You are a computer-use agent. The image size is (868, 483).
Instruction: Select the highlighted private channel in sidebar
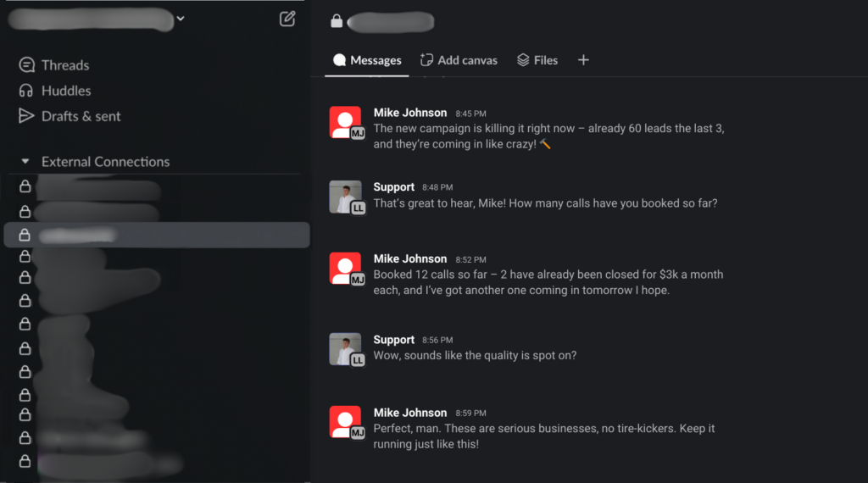pyautogui.click(x=157, y=235)
